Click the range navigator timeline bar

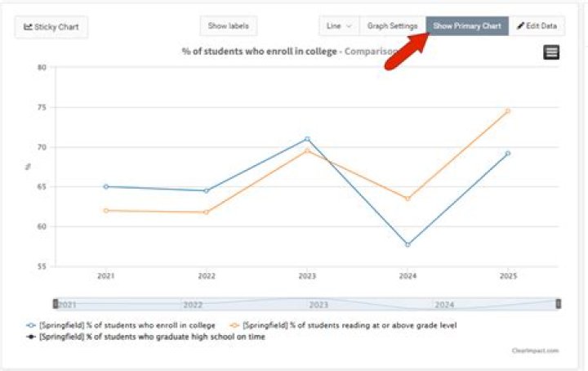[307, 304]
